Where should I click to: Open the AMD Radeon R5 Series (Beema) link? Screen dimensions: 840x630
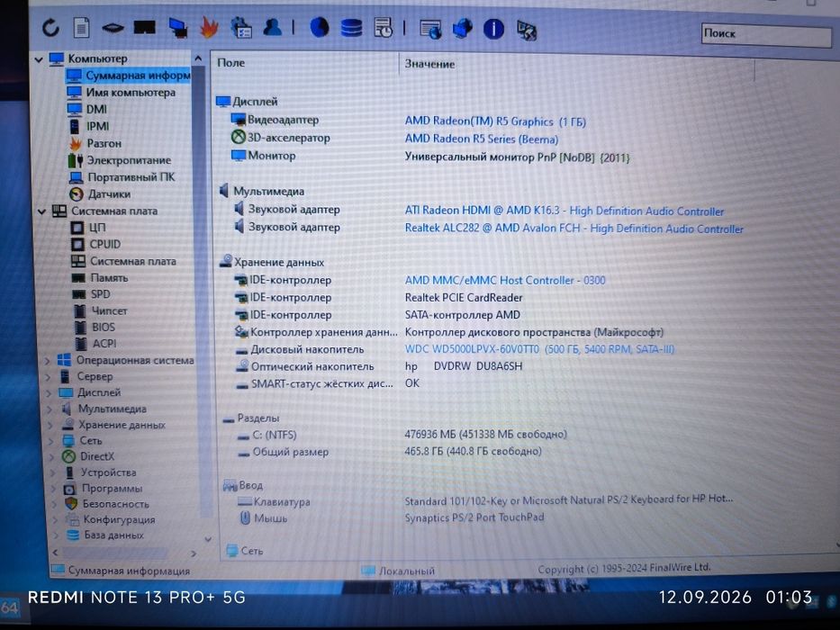pos(481,139)
